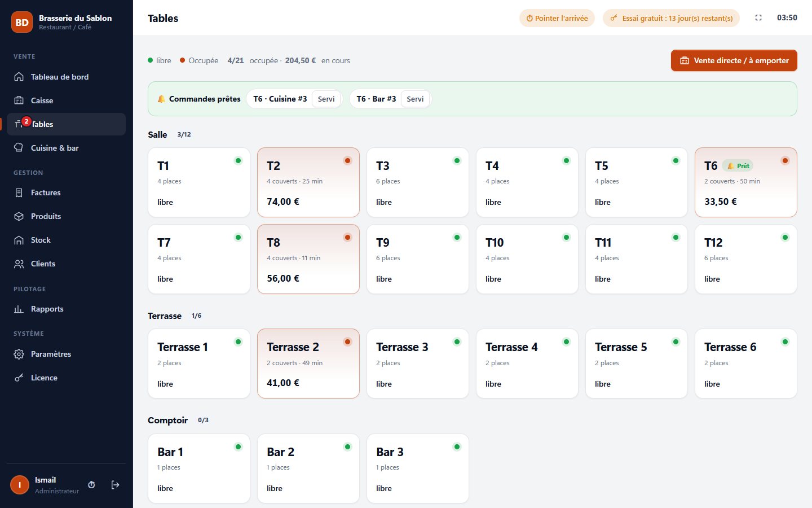Image resolution: width=812 pixels, height=508 pixels.
Task: Open the Tables menu item
Action: [x=66, y=124]
